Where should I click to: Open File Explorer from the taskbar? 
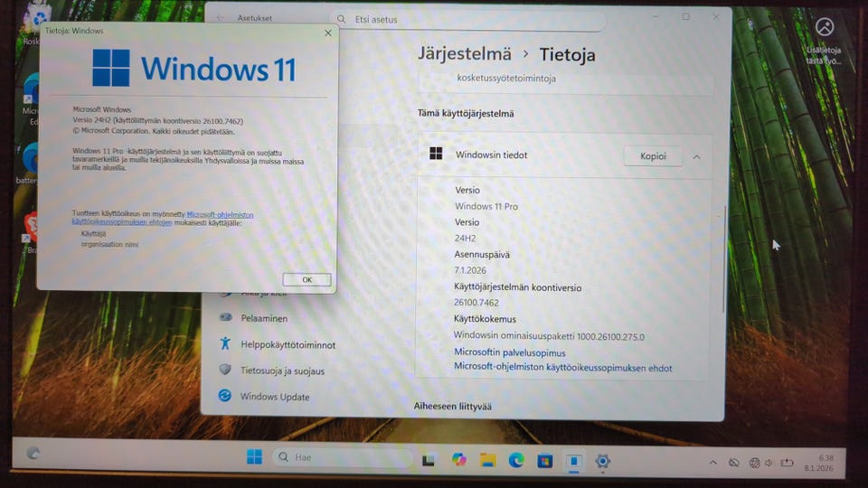(487, 460)
